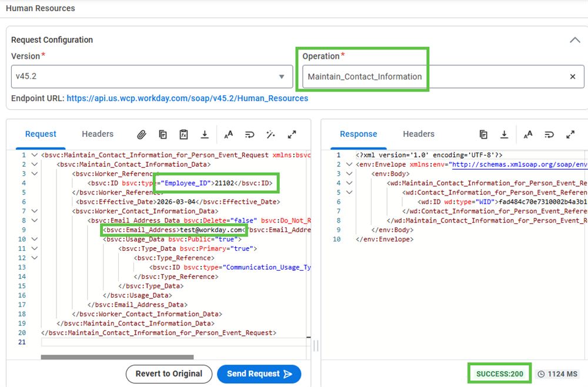The image size is (588, 387).
Task: Clear the Operation field with X
Action: (x=573, y=76)
